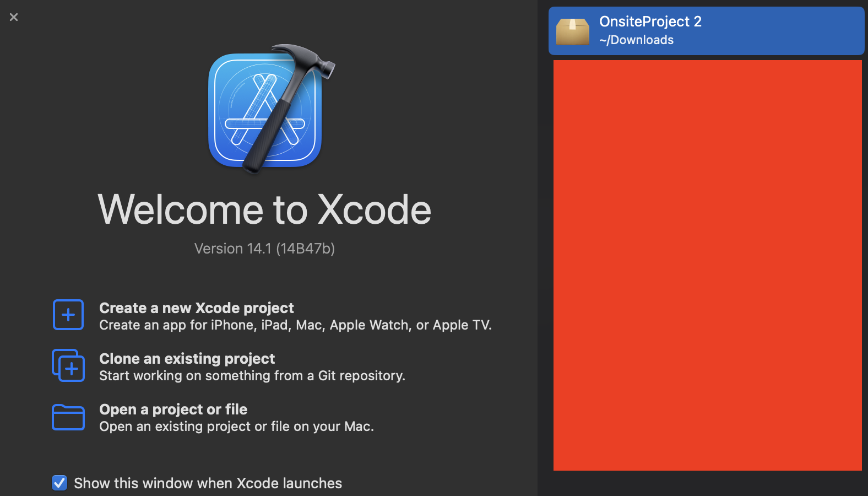The image size is (868, 496).
Task: Click the ~/Downloads path under OnsiteProject 2
Action: (x=636, y=40)
